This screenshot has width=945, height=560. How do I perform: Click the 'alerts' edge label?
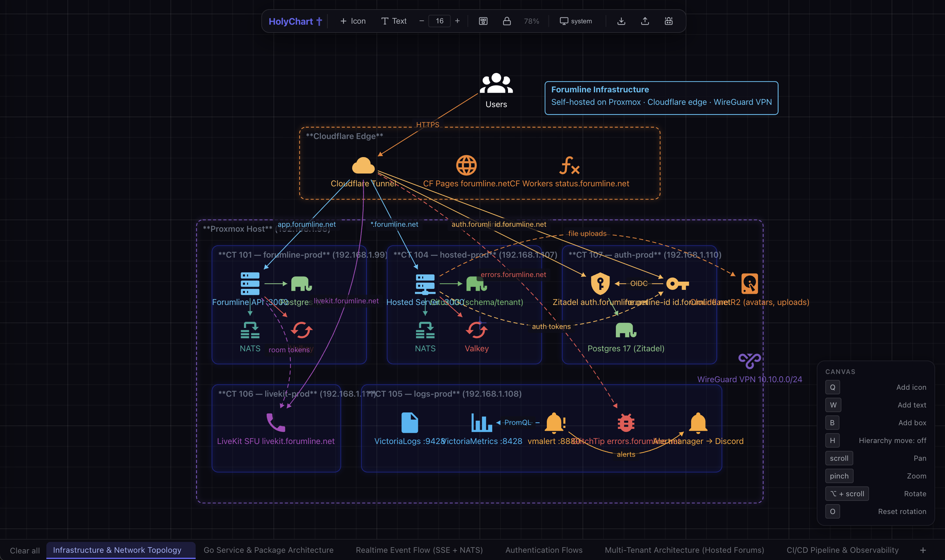tap(626, 454)
